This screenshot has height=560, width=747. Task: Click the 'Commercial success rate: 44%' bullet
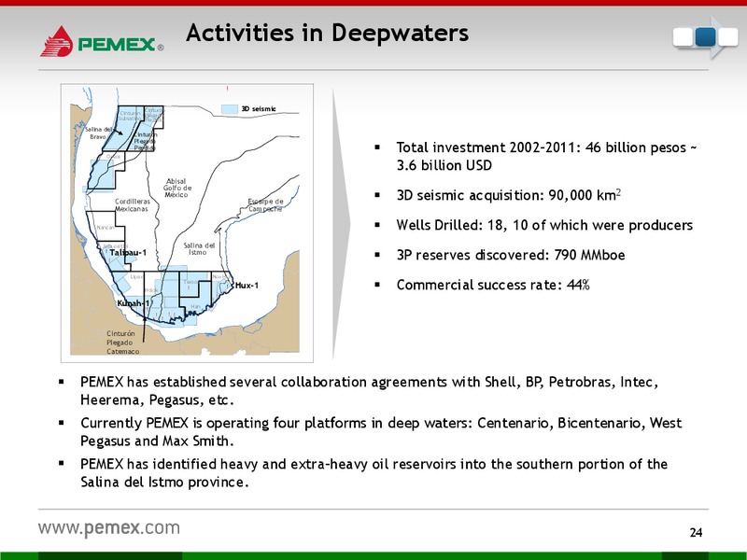tap(493, 285)
